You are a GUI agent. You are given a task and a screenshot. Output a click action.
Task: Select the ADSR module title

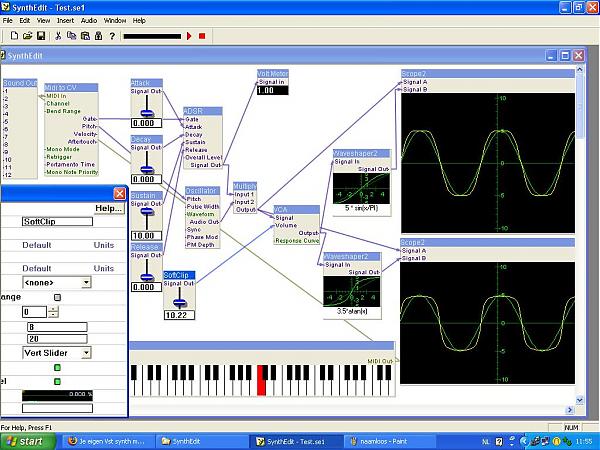203,111
